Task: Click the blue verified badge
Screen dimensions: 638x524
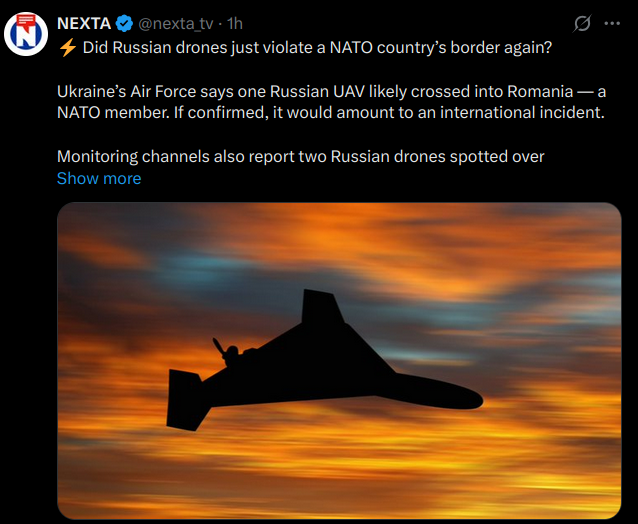Action: [126, 24]
